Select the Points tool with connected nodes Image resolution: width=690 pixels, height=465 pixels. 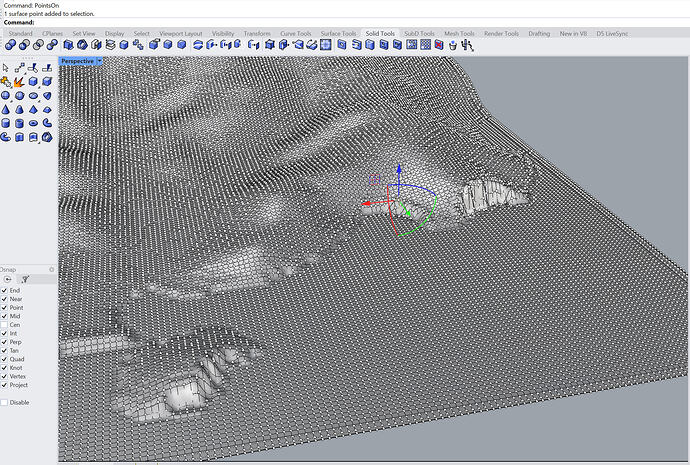[19, 68]
